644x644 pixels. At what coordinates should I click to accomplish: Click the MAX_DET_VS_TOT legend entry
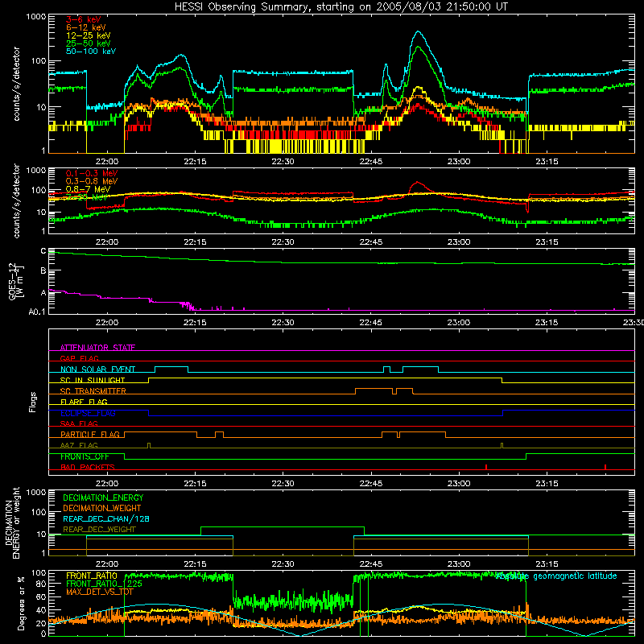coord(100,592)
